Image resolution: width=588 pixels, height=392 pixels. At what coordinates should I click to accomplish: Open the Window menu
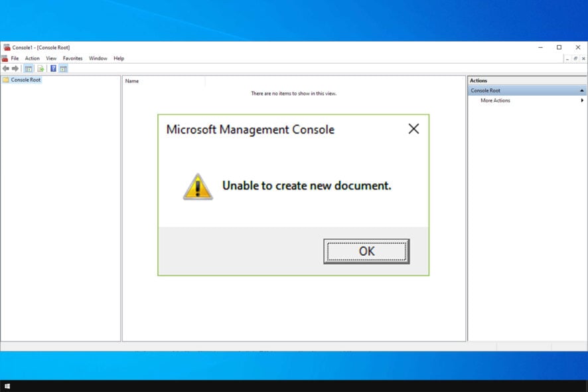click(x=98, y=58)
